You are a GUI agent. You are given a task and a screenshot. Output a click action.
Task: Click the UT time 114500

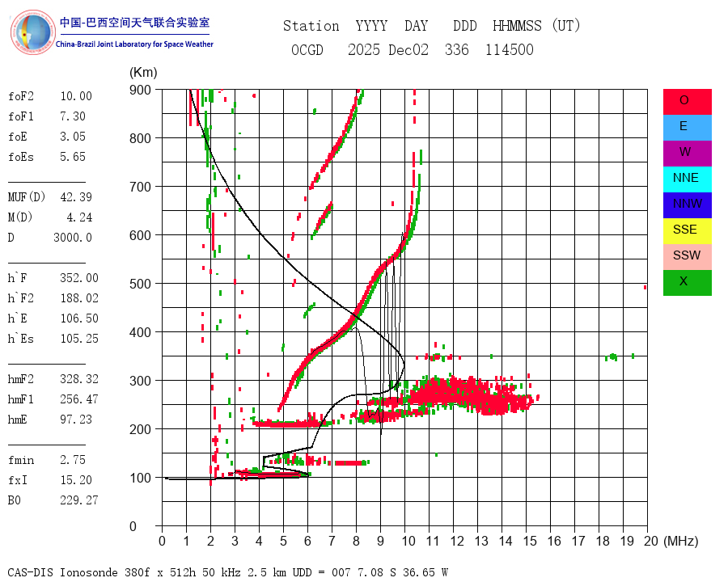[510, 49]
